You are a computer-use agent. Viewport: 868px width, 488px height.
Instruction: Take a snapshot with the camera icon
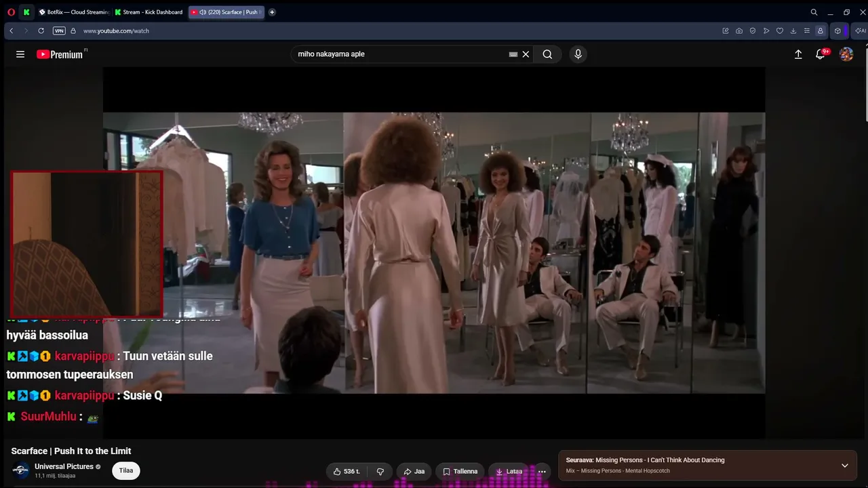click(739, 30)
